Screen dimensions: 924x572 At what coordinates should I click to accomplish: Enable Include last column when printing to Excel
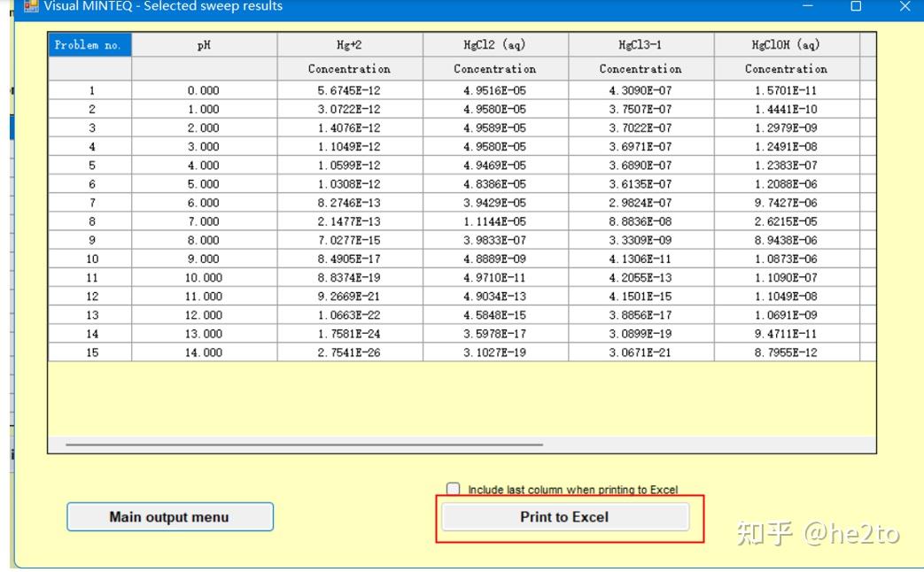454,489
